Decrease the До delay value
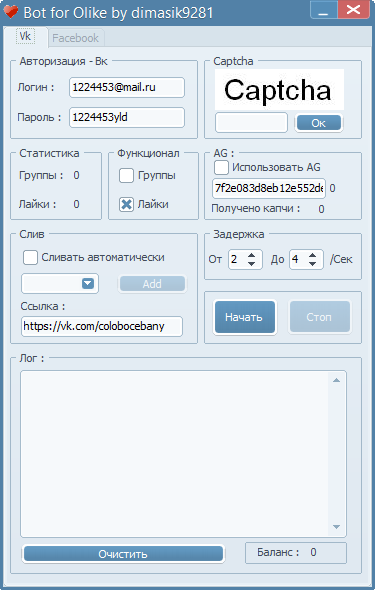The image size is (375, 590). click(312, 263)
